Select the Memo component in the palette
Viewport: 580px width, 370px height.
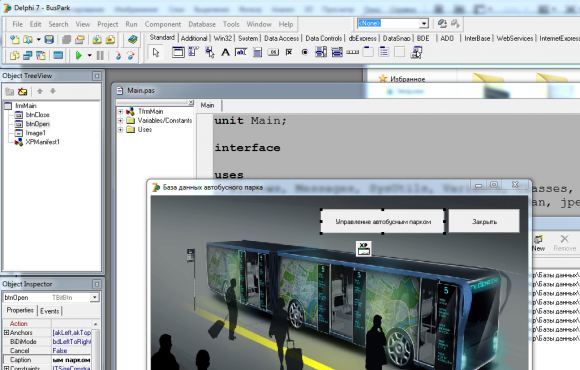[257, 53]
